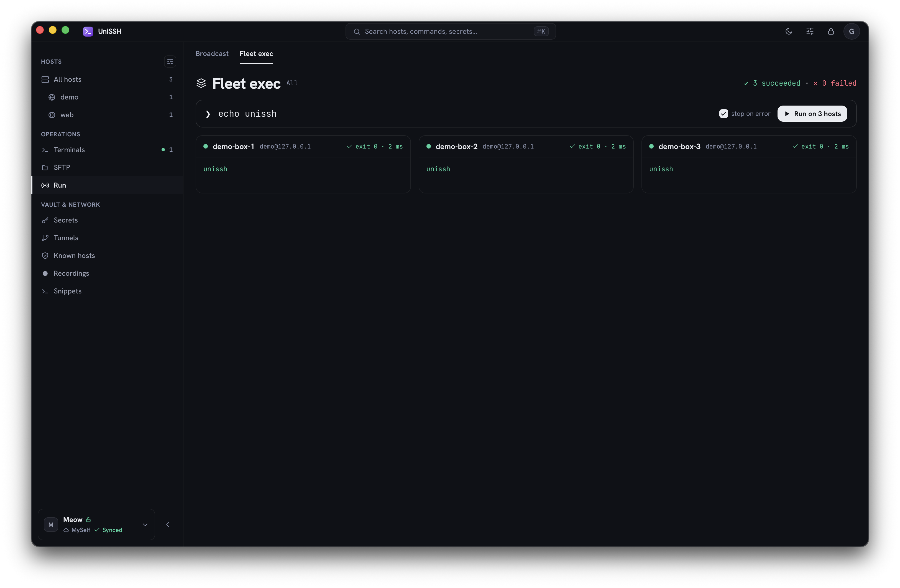This screenshot has height=588, width=900.
Task: Click the All hosts server icon
Action: point(45,80)
